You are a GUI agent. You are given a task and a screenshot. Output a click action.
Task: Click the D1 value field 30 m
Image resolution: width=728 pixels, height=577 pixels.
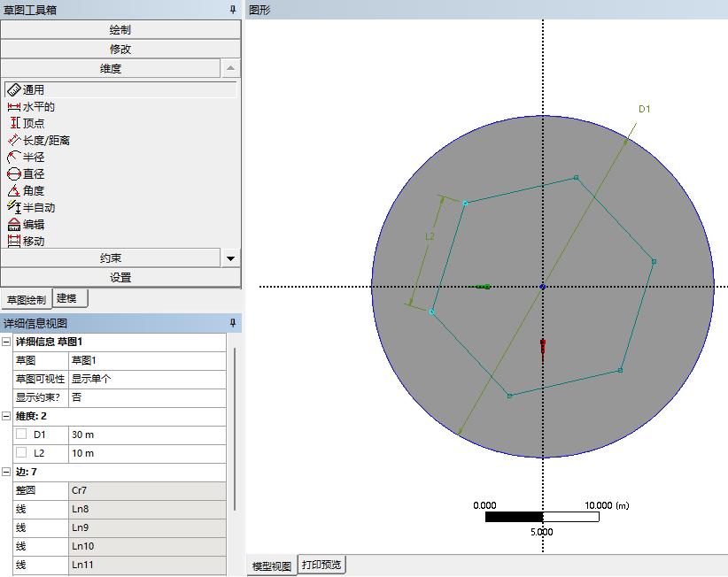tap(146, 435)
